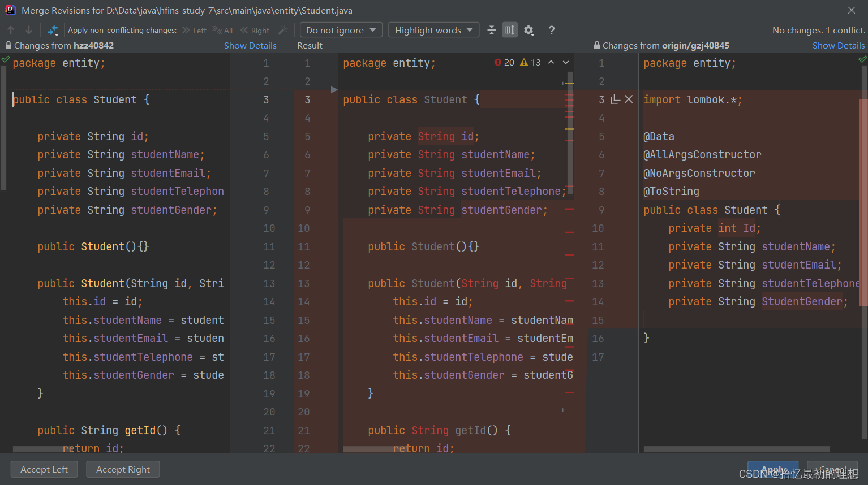Click 'public class Student {' in Result pane
868x485 pixels.
[x=411, y=99]
